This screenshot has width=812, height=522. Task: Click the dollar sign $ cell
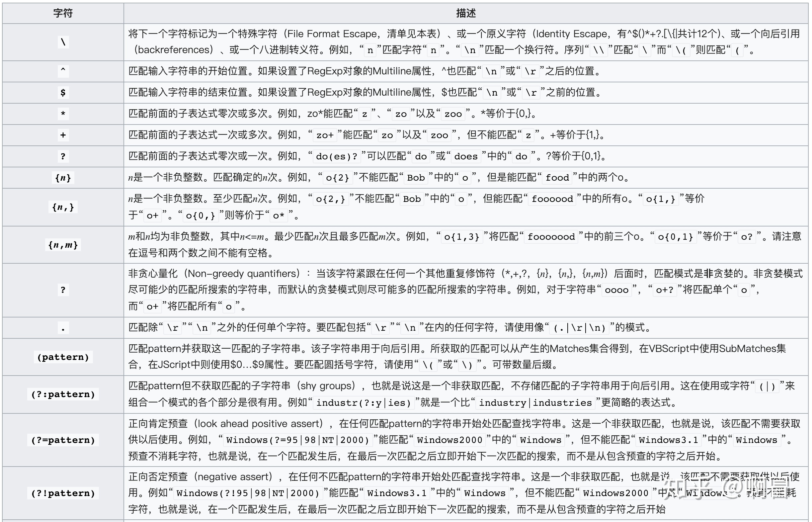[x=63, y=92]
